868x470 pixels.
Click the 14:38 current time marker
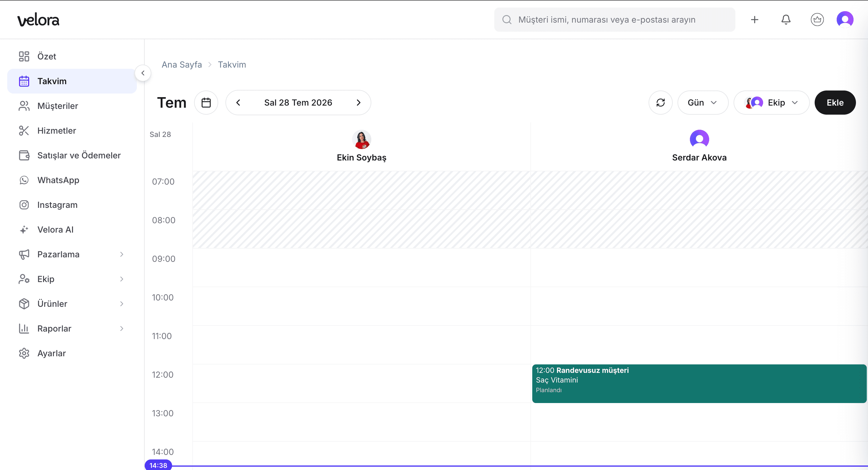pyautogui.click(x=158, y=465)
